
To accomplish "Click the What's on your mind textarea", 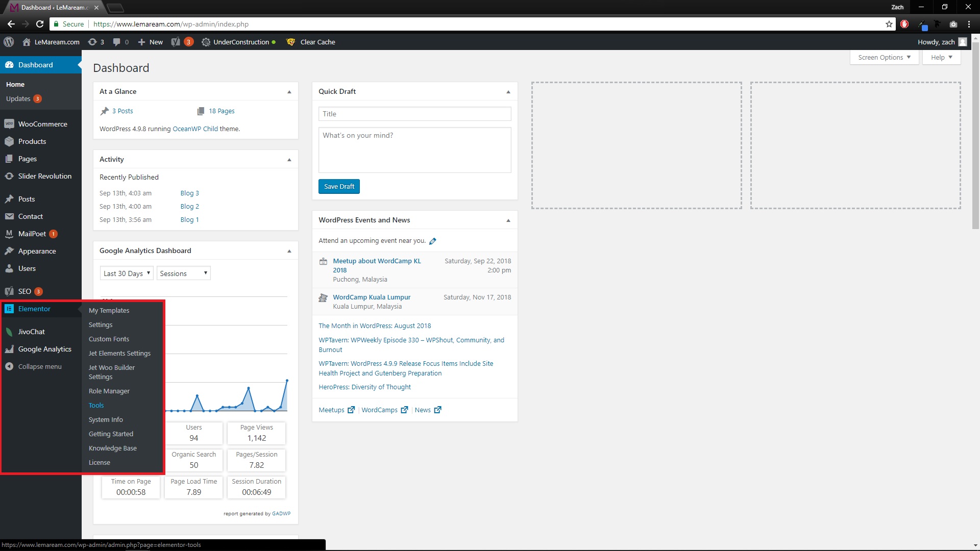I will 414,150.
